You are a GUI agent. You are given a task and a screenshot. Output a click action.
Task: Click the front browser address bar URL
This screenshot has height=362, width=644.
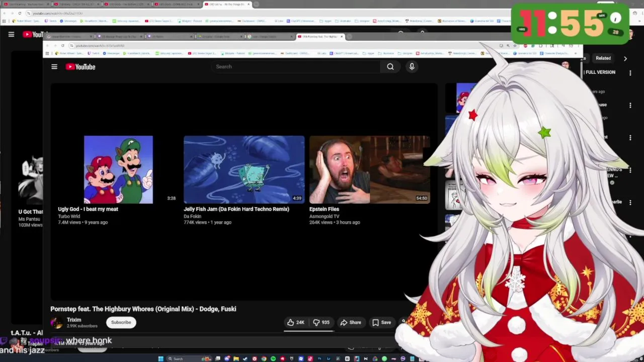[100, 45]
